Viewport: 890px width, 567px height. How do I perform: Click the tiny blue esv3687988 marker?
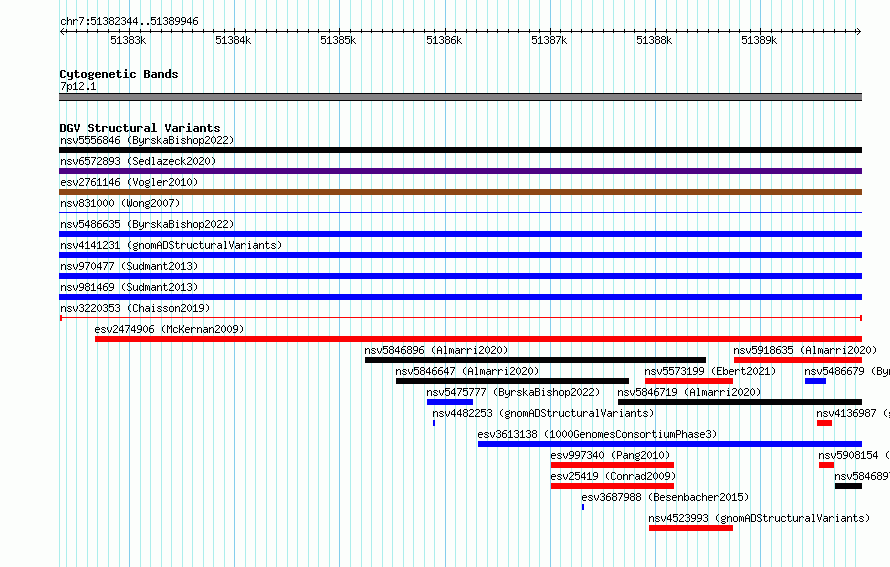[583, 507]
